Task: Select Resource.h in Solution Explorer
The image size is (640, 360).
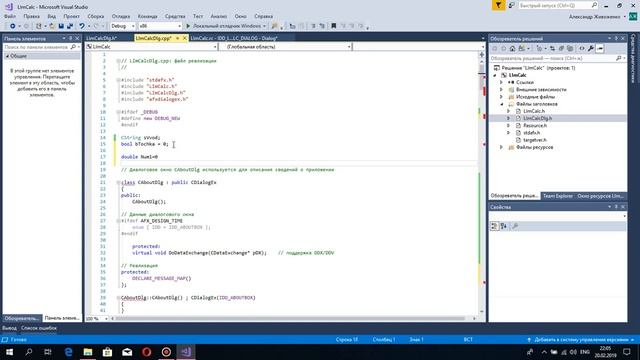Action: click(x=535, y=126)
